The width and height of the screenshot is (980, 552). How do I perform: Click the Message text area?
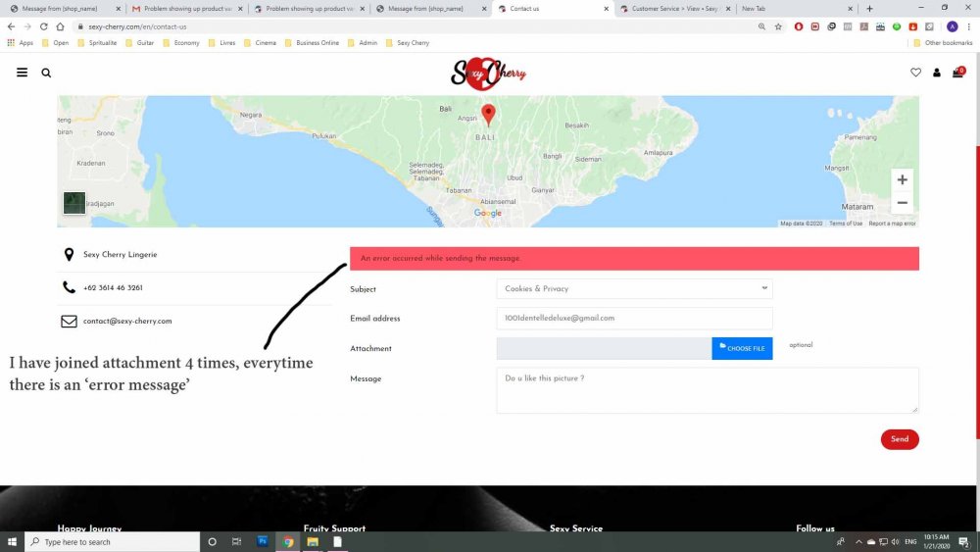click(x=708, y=390)
